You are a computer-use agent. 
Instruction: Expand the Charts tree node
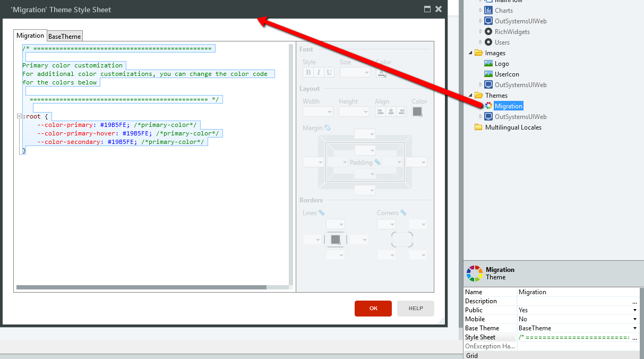tap(480, 10)
